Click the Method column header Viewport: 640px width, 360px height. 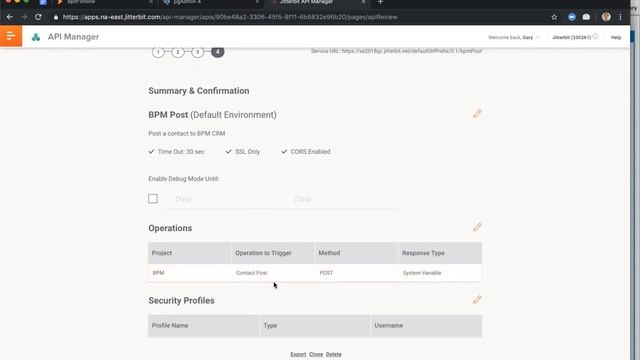pyautogui.click(x=356, y=253)
